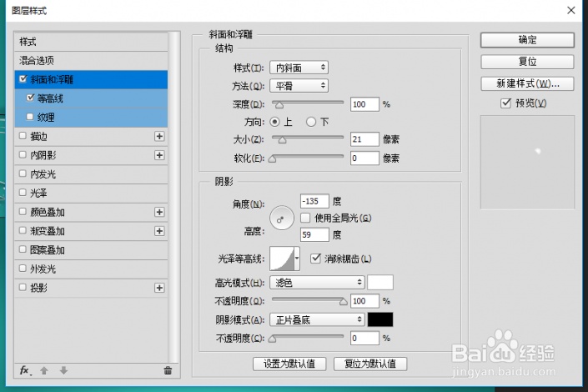588x392 pixels.
Task: Uncheck the 等高线 checkbox
Action: point(30,98)
